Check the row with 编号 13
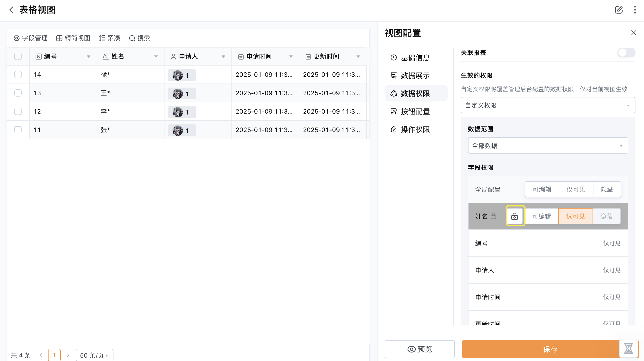The image size is (644, 361). (18, 93)
